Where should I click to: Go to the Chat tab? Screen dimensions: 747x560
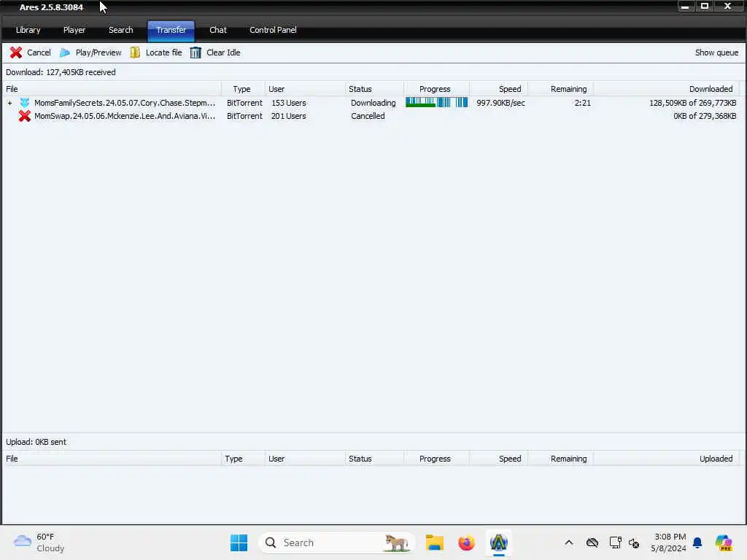point(217,30)
